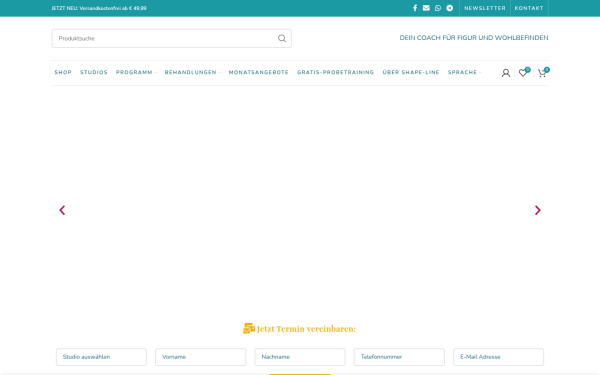Open the Facebook social icon
Viewport: 600px width, 375px height.
[415, 8]
